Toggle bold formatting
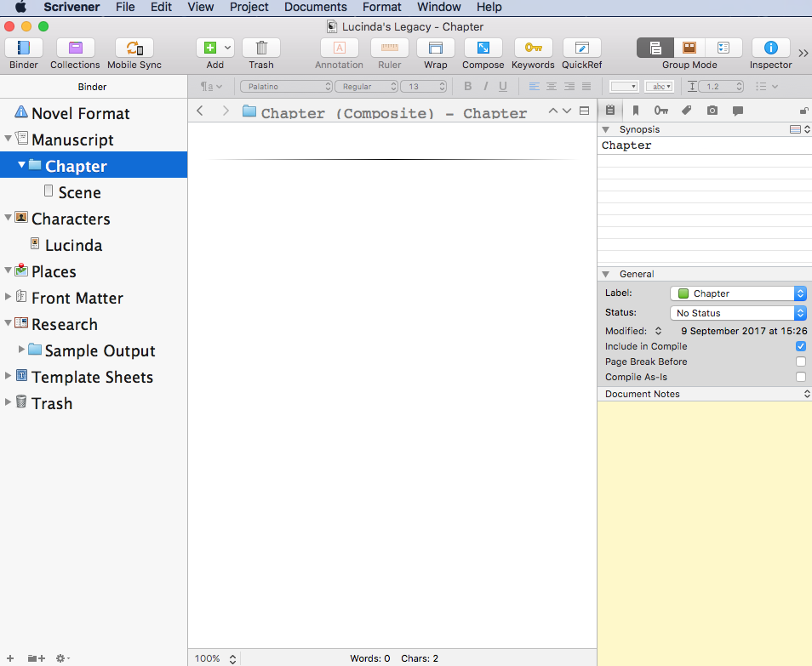This screenshot has height=666, width=812. point(467,87)
